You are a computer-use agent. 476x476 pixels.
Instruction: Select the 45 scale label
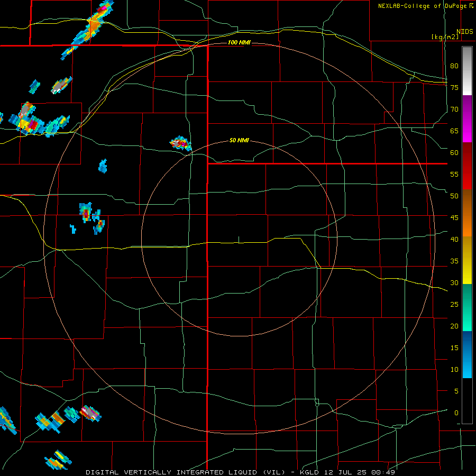coord(454,218)
